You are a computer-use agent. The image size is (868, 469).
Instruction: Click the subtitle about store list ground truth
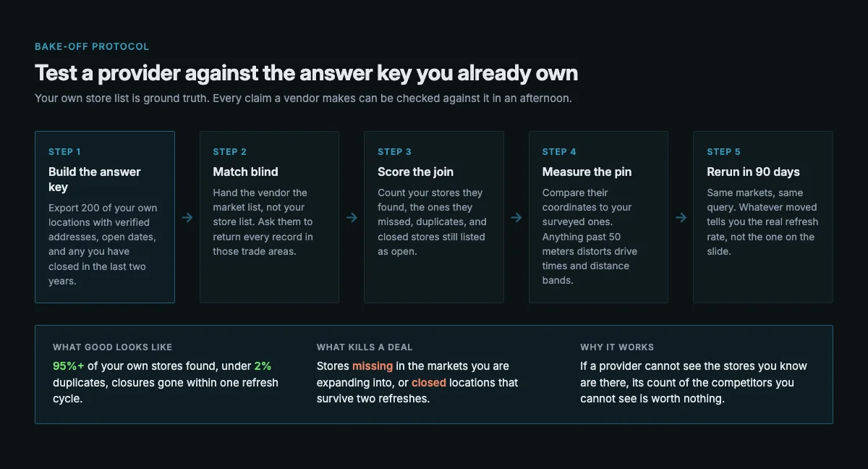(303, 98)
